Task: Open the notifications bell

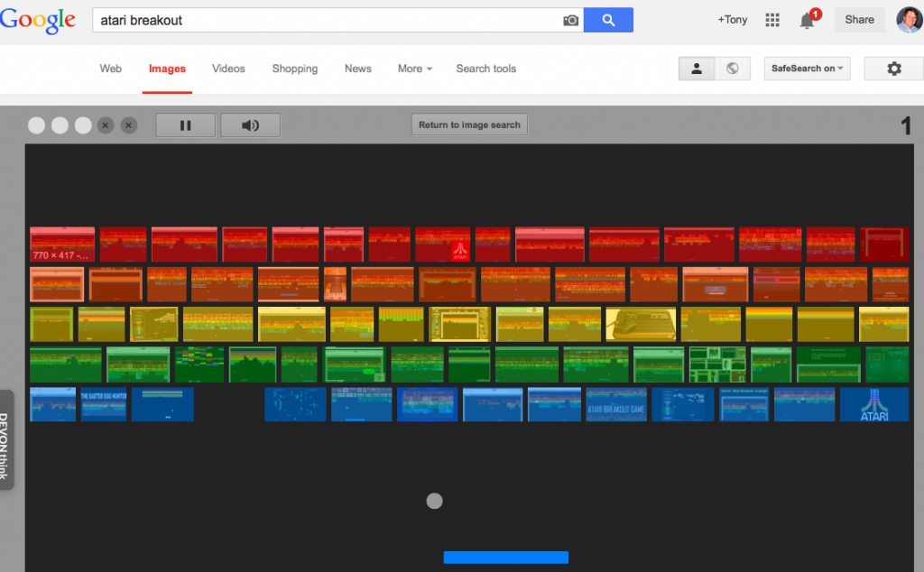Action: 806,20
